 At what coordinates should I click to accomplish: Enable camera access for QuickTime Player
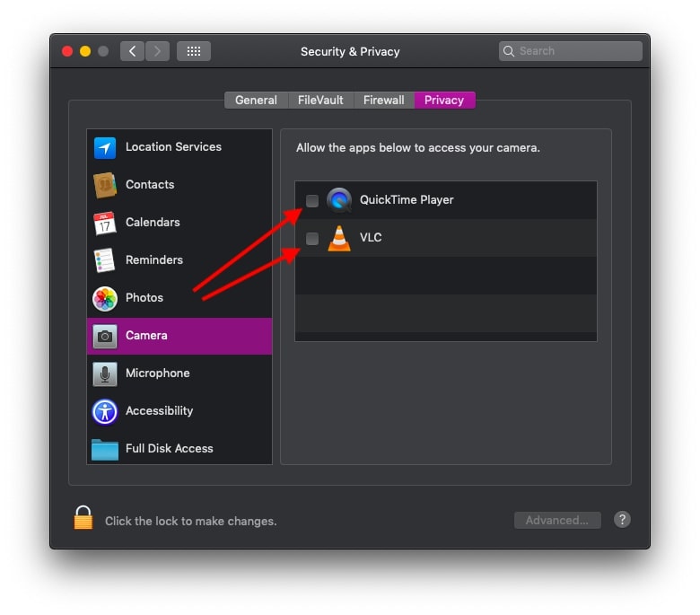click(x=312, y=201)
